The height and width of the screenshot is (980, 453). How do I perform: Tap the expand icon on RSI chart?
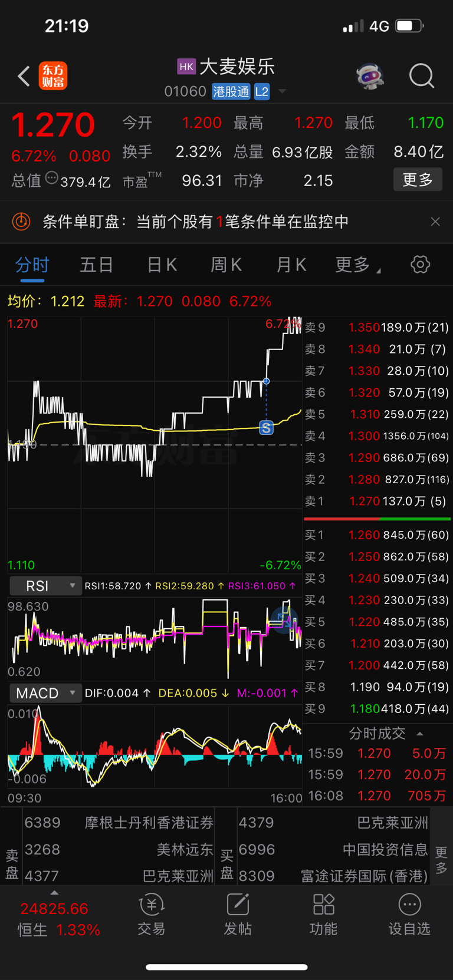(284, 621)
